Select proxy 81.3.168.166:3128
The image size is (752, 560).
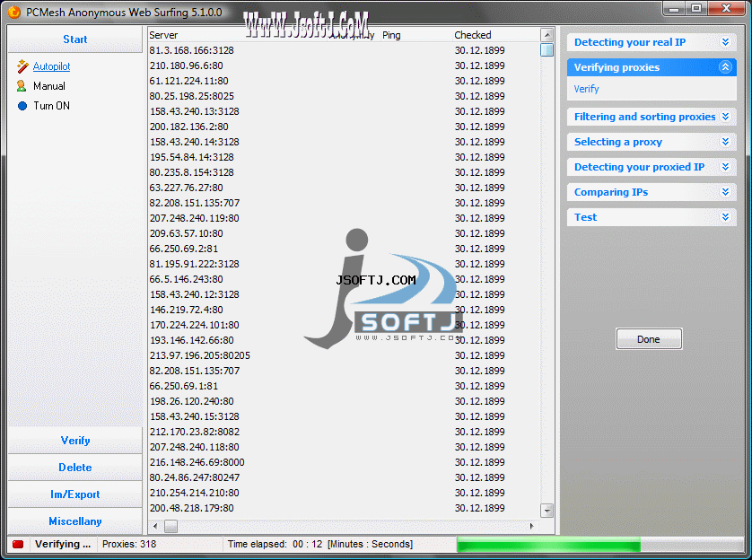click(x=191, y=50)
